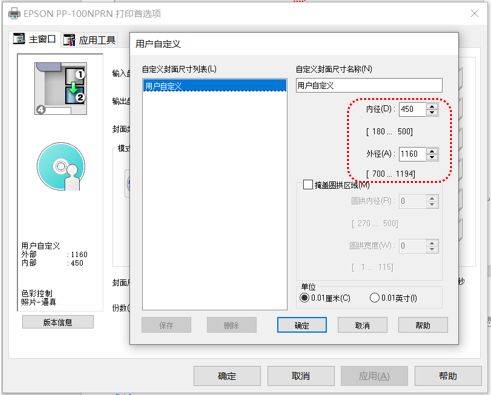The image size is (491, 395).
Task: Decrease outer diameter (外径) with down arrow
Action: tap(432, 157)
